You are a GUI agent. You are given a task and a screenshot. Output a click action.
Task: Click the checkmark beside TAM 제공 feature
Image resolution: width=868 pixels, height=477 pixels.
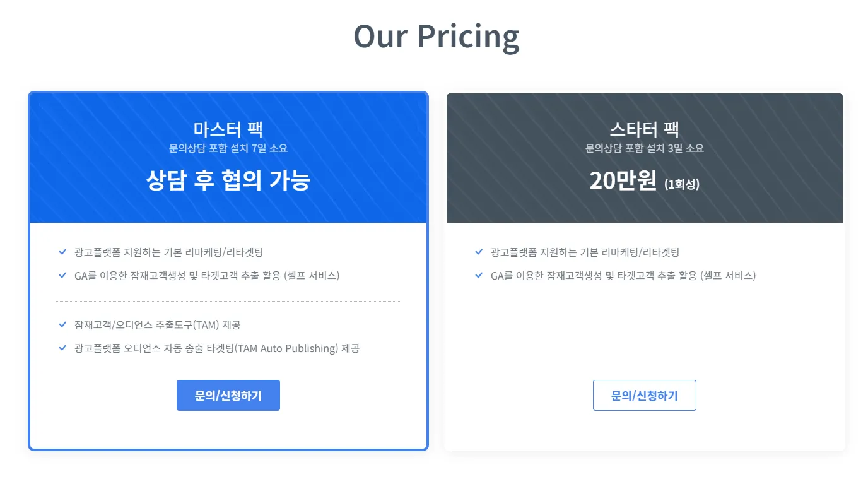click(x=62, y=324)
